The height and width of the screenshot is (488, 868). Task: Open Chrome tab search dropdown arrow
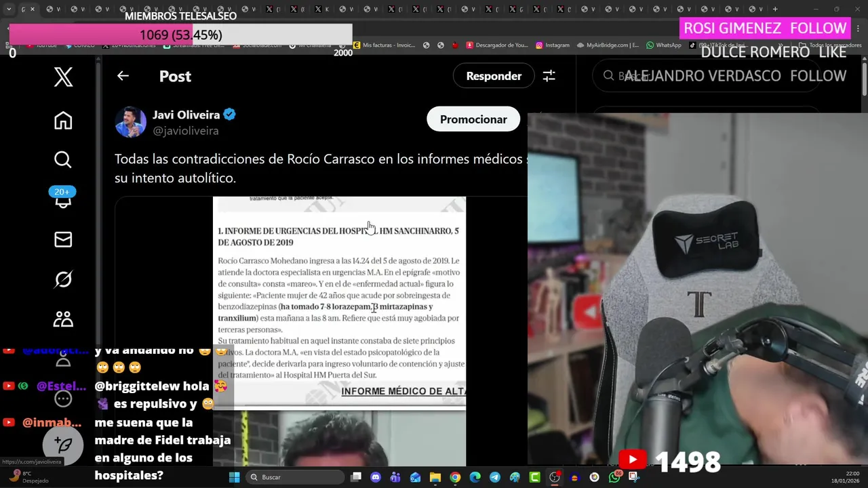[9, 9]
